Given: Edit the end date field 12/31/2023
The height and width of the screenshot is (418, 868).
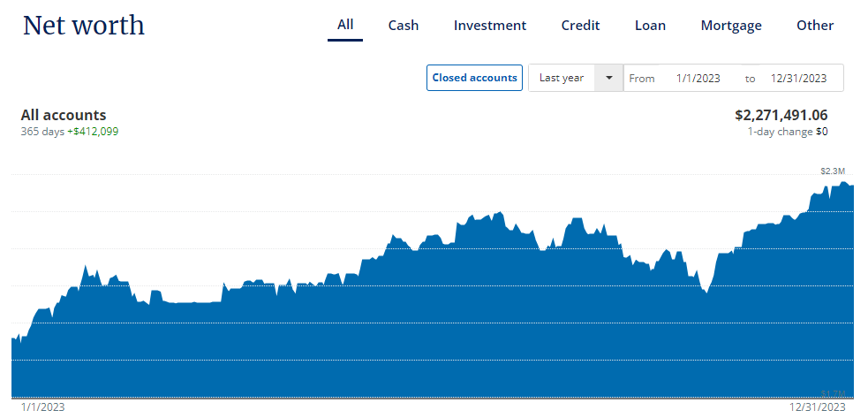Looking at the screenshot, I should 798,78.
